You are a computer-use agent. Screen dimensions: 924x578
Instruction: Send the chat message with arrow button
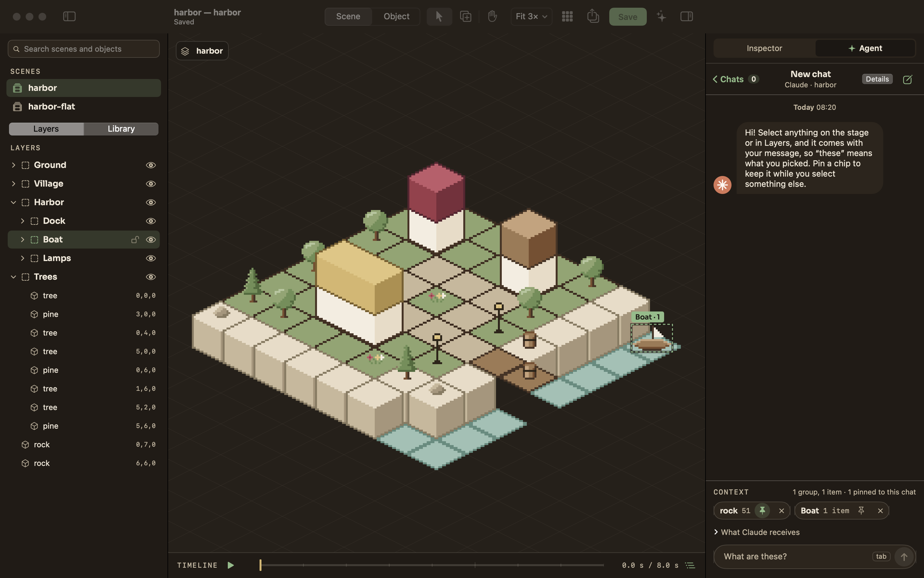coord(903,557)
